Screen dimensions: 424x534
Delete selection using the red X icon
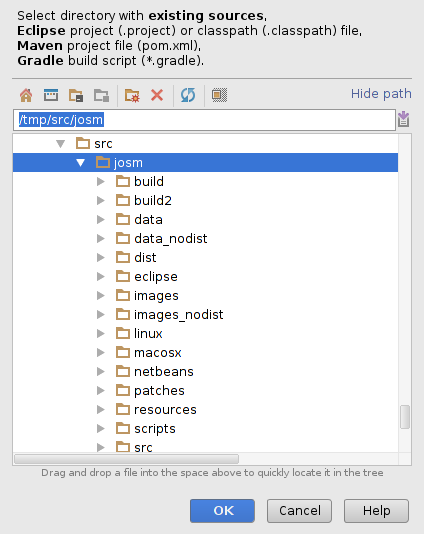(x=157, y=95)
